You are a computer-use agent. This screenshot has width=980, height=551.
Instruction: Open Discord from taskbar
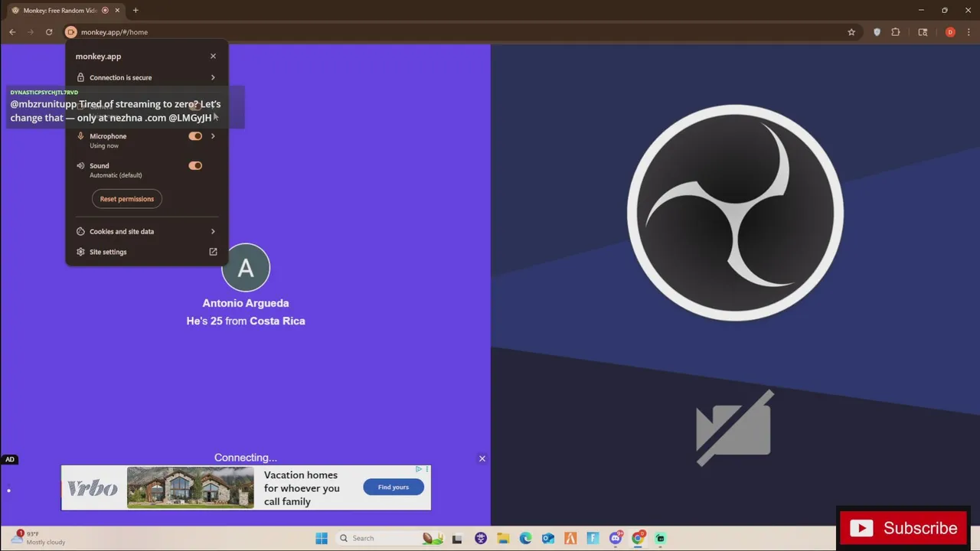click(x=616, y=538)
